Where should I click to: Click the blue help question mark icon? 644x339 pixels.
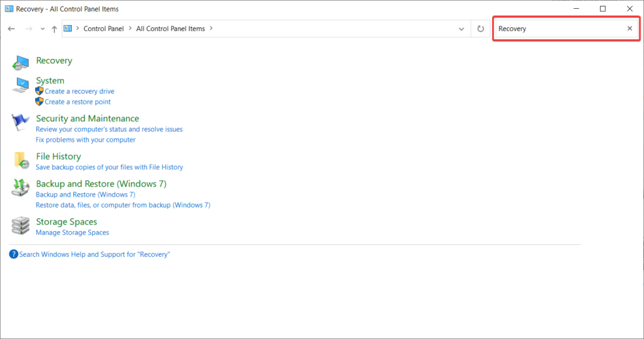14,254
